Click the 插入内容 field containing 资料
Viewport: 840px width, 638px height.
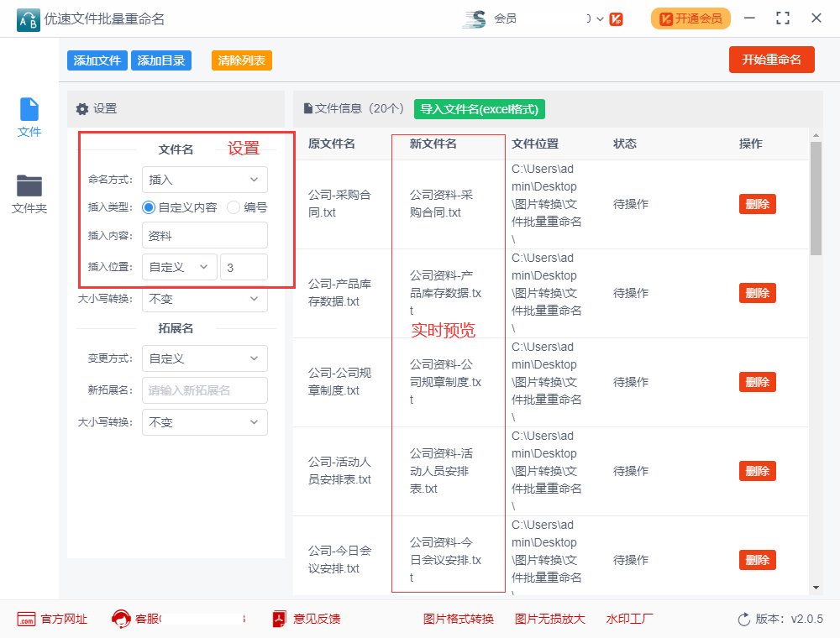205,236
